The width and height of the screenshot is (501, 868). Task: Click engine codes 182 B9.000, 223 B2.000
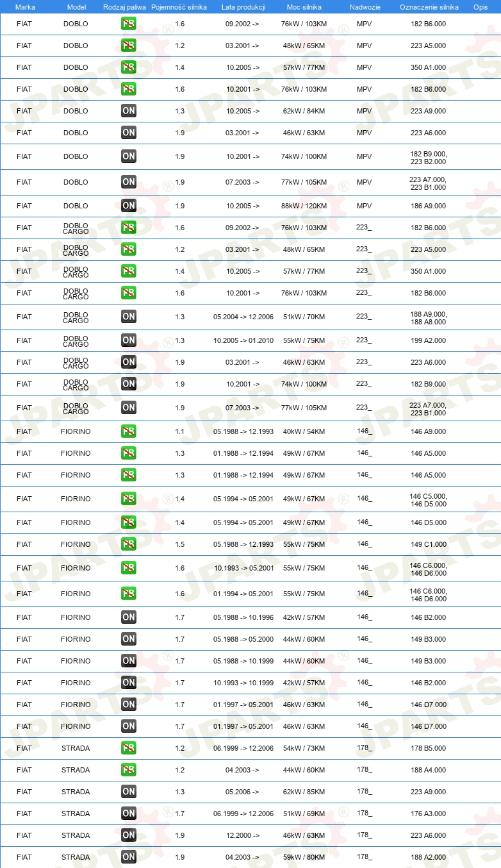click(x=429, y=158)
